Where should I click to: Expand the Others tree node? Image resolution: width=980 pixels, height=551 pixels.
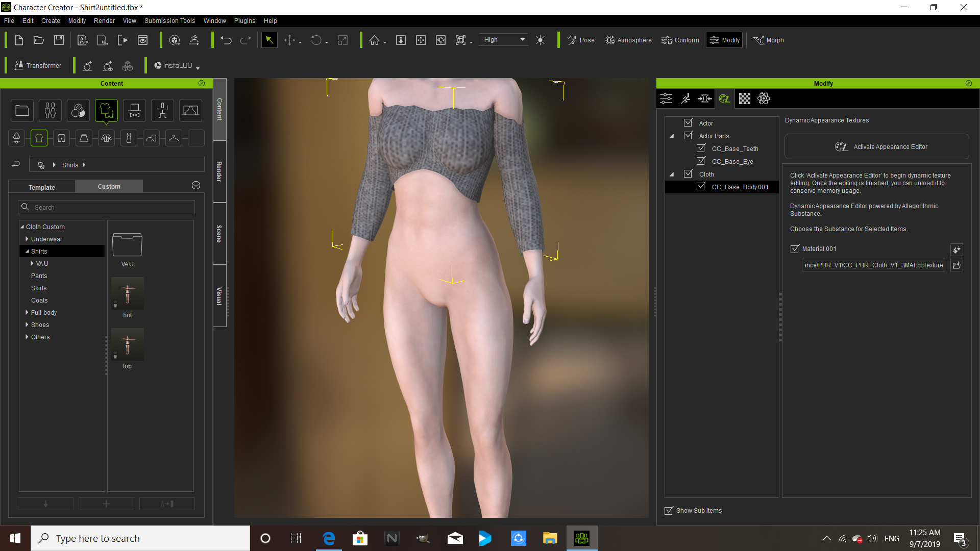pyautogui.click(x=27, y=337)
